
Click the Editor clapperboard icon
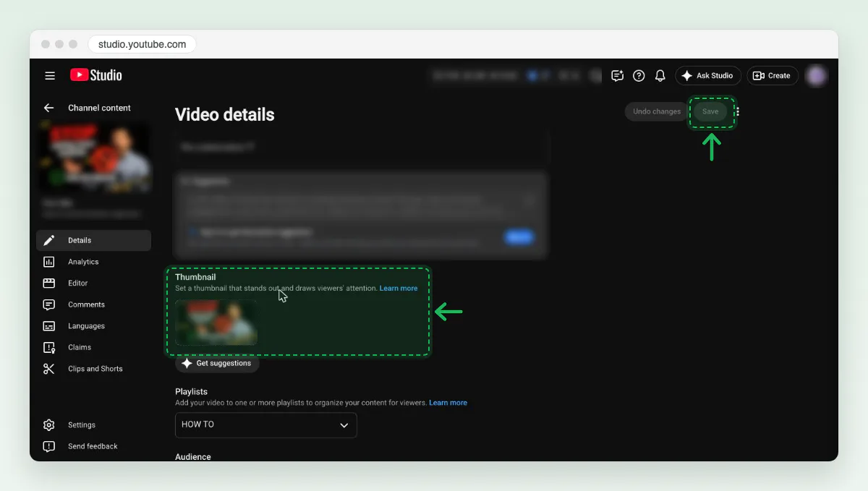49,283
